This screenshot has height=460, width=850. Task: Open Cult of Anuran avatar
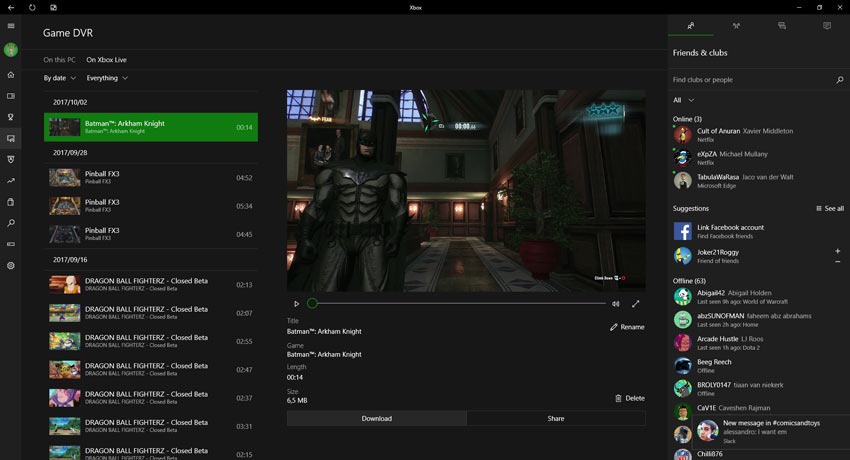tap(682, 134)
